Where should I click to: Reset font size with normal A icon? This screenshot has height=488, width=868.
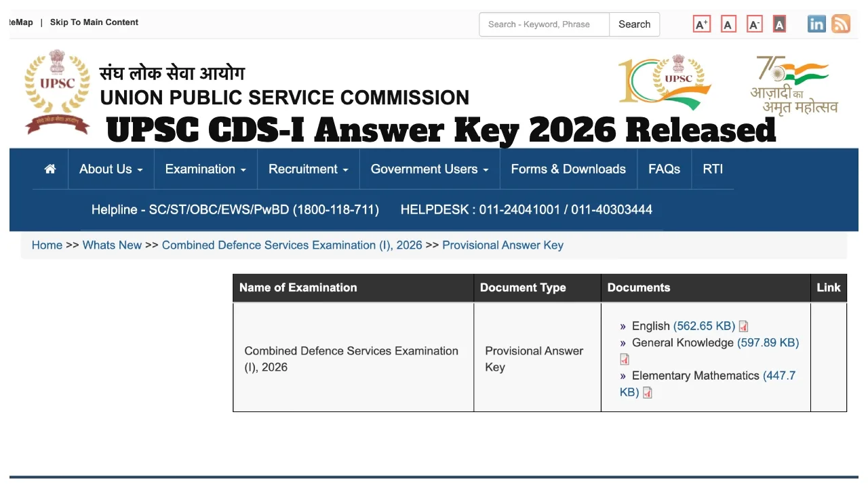coord(728,25)
